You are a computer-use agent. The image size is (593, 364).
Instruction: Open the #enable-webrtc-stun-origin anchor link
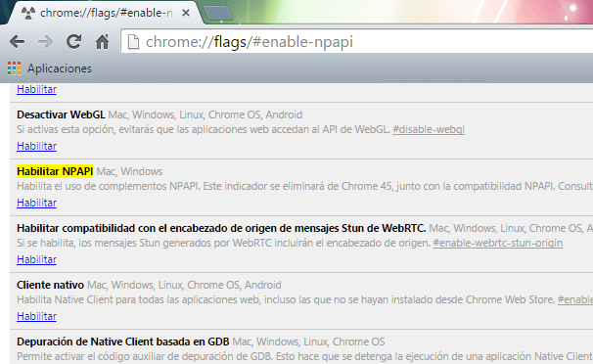[498, 243]
